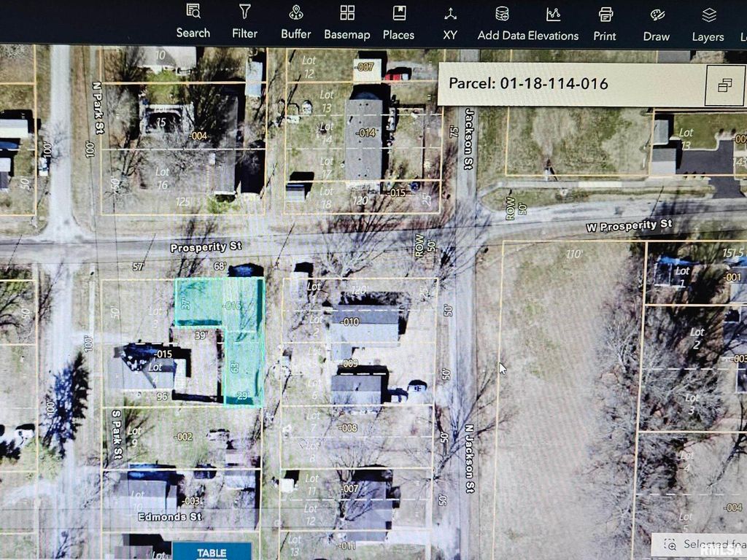747x560 pixels.
Task: Open the TABLE panel at bottom
Action: tap(212, 552)
